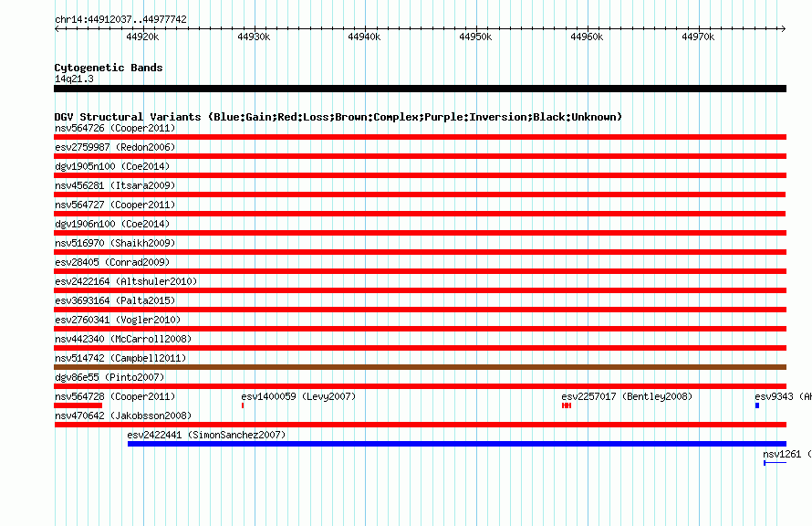
Task: Open the dgv1905n100 (Coe2014) variant
Action: point(112,166)
